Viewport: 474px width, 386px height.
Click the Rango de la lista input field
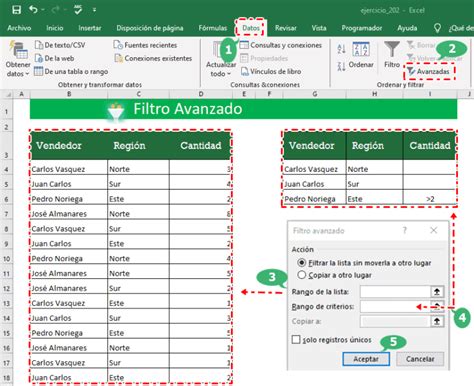(395, 292)
